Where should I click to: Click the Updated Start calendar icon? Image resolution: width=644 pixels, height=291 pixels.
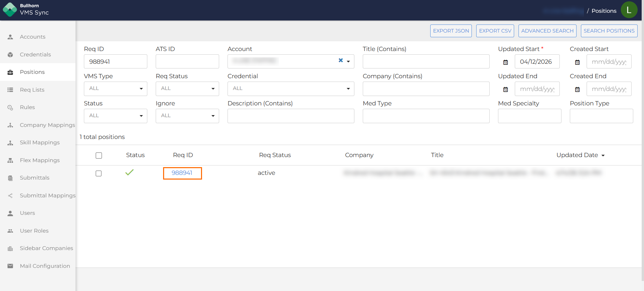coord(505,62)
